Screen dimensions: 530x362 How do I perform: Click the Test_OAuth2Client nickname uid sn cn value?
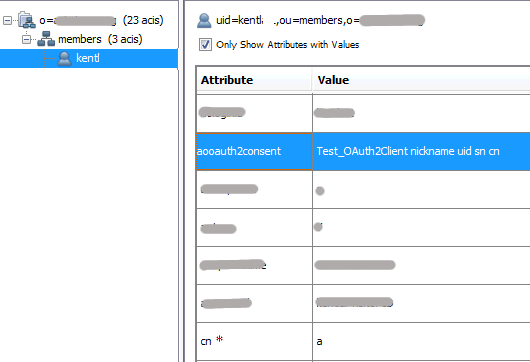click(408, 151)
